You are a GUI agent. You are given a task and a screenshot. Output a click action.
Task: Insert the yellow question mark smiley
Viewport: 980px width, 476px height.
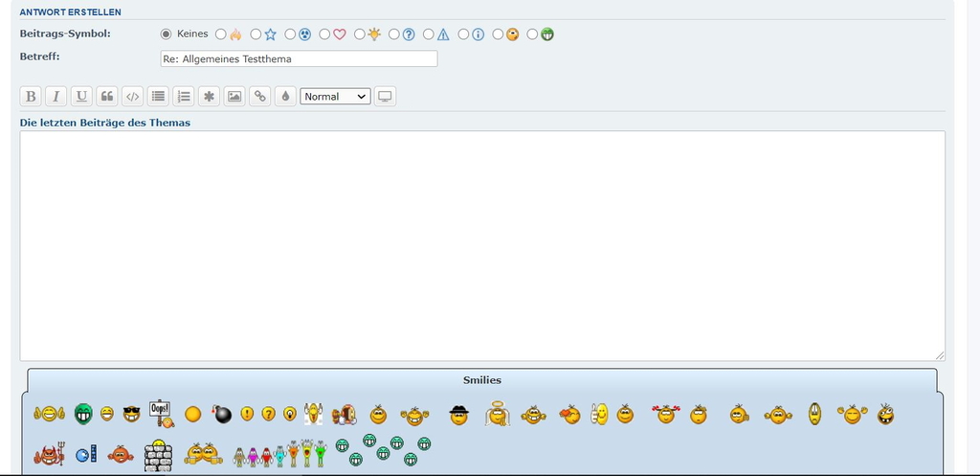(268, 414)
